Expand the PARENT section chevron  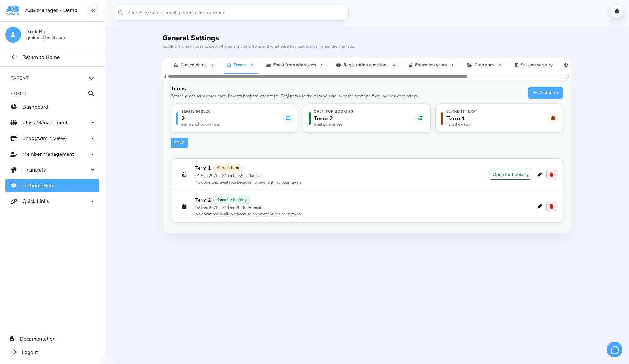(x=91, y=78)
